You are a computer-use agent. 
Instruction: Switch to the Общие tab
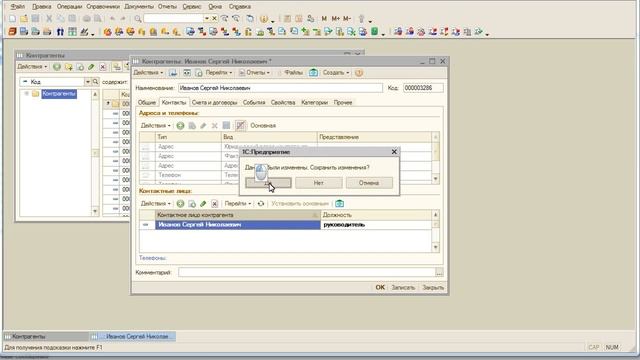coord(147,102)
